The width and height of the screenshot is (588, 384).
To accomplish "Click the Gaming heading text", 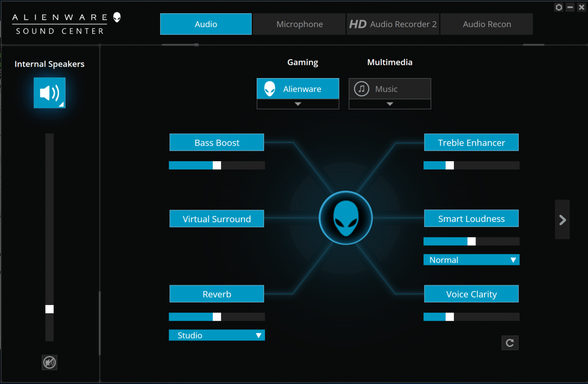I will [x=303, y=62].
